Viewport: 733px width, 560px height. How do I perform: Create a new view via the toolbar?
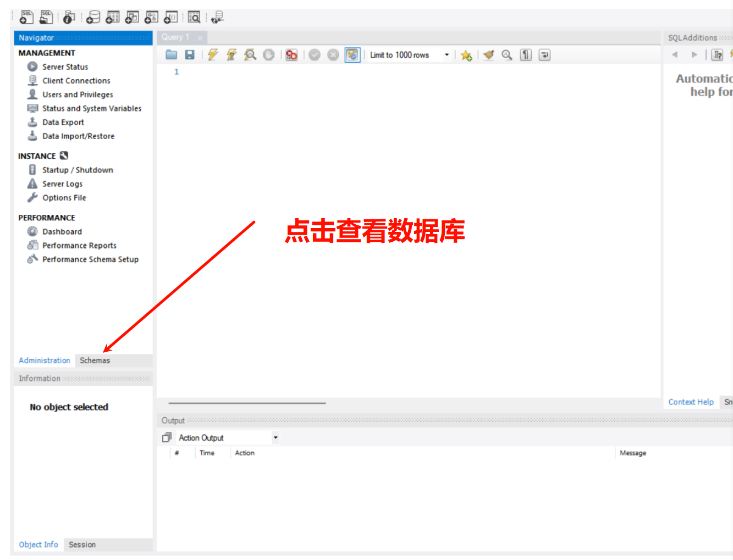click(x=132, y=17)
